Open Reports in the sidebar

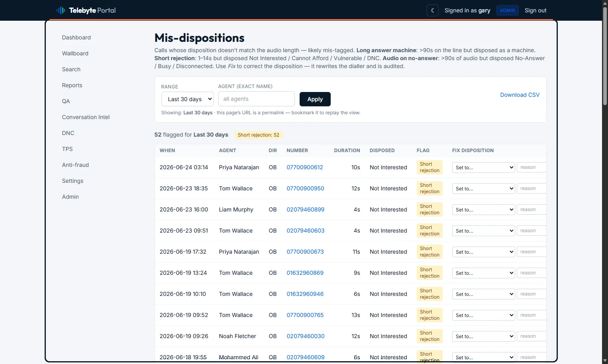coord(72,85)
